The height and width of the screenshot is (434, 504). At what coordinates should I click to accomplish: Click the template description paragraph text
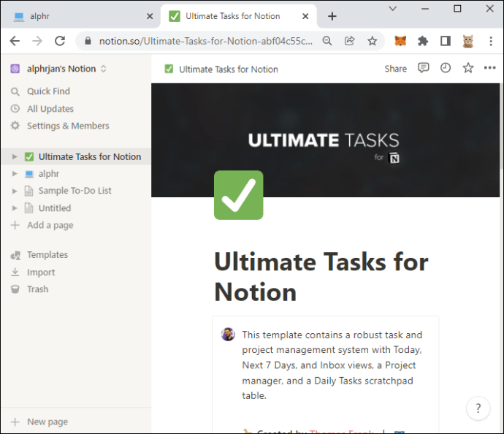coord(332,365)
